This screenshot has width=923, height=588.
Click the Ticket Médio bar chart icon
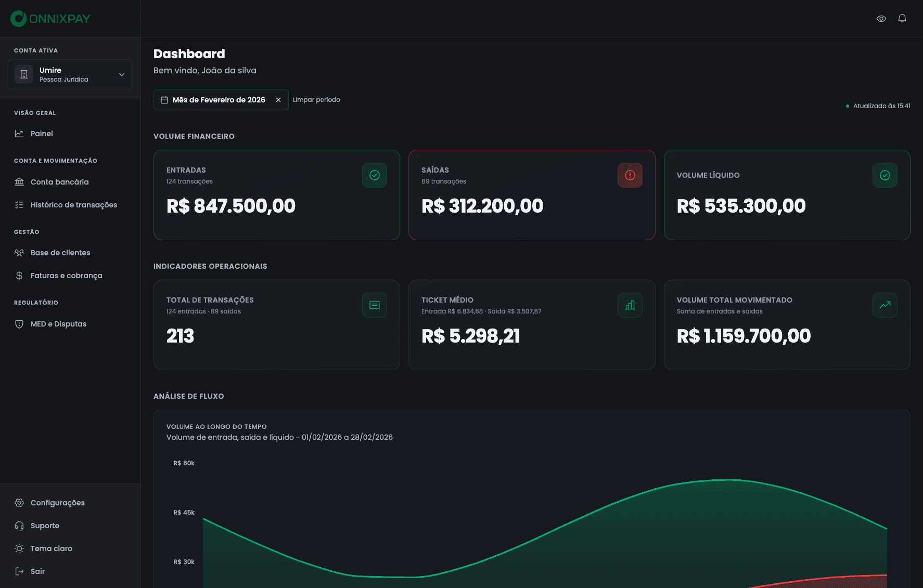[630, 305]
